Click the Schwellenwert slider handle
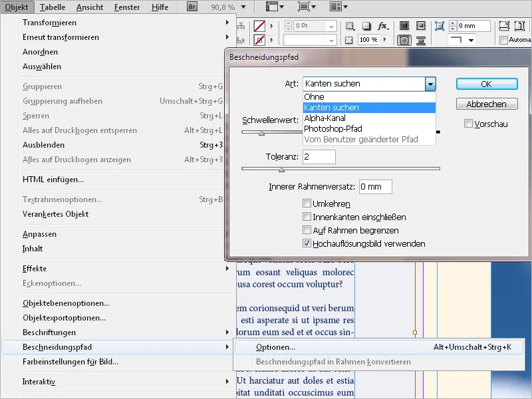 pos(261,132)
